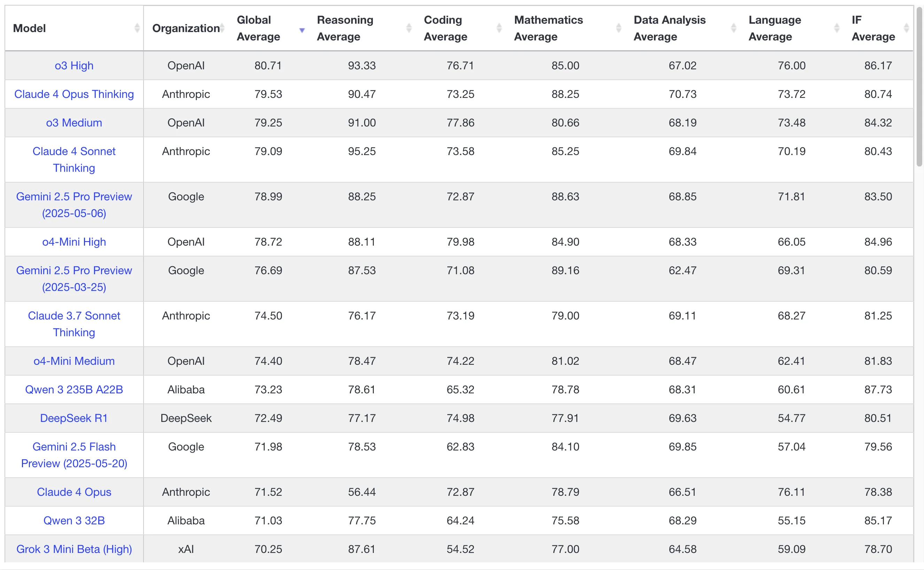Screen dimensions: 924x570
Task: Open Claude 4 Opus Thinking link
Action: coord(74,94)
